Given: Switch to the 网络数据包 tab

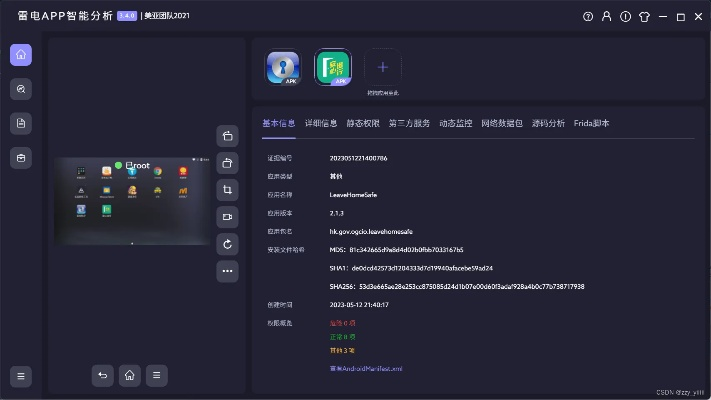Looking at the screenshot, I should 502,123.
